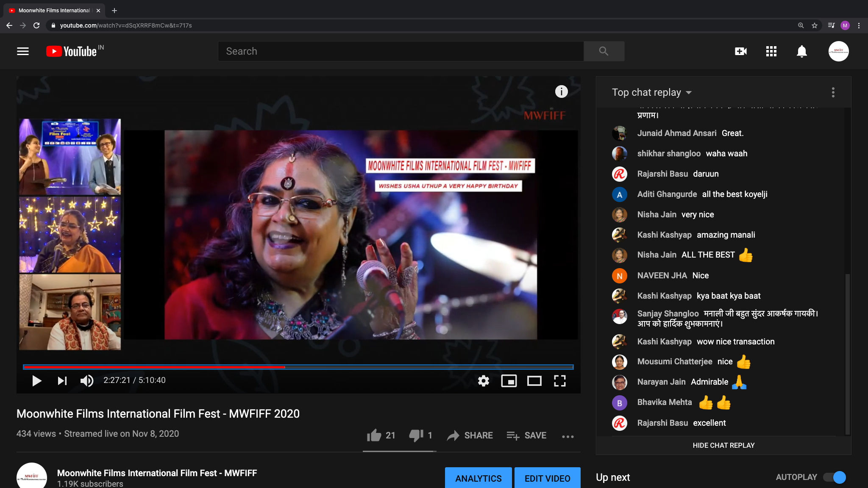
Task: Click the Up next heading
Action: [x=613, y=477]
